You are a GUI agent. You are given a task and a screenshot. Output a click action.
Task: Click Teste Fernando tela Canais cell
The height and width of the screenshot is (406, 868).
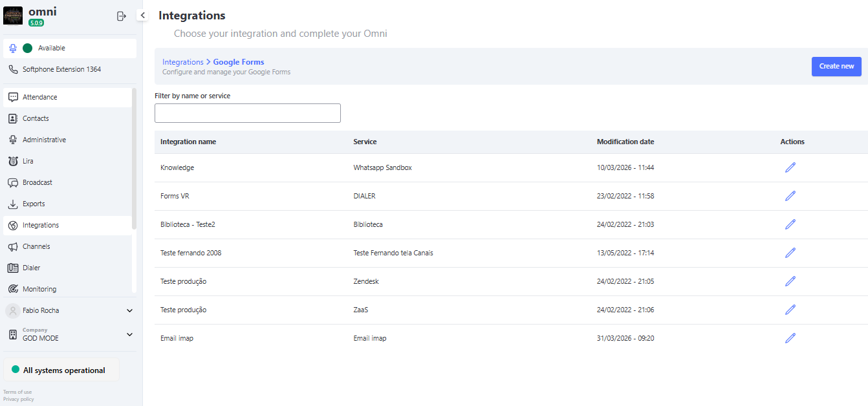click(x=393, y=253)
